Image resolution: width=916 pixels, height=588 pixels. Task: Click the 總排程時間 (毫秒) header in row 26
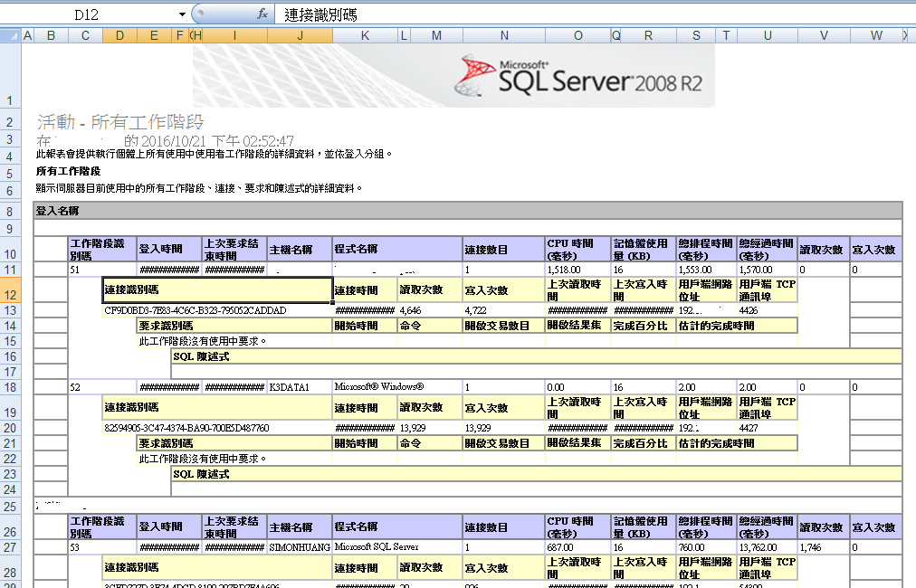[x=706, y=527]
